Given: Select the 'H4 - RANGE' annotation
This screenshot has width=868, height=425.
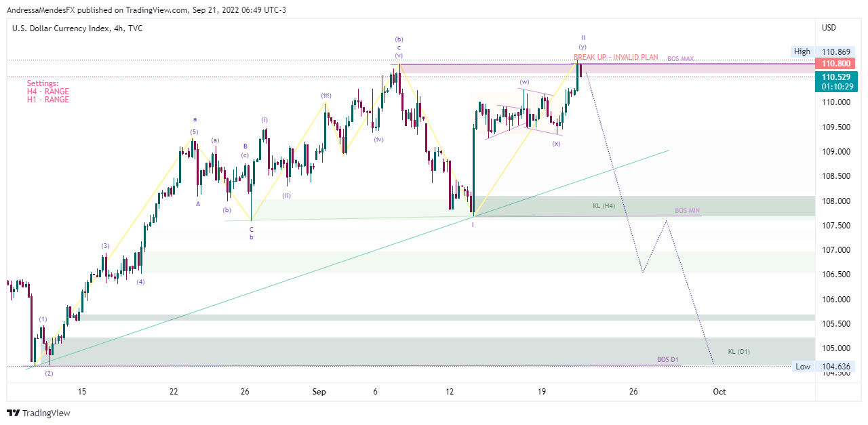Looking at the screenshot, I should 47,92.
